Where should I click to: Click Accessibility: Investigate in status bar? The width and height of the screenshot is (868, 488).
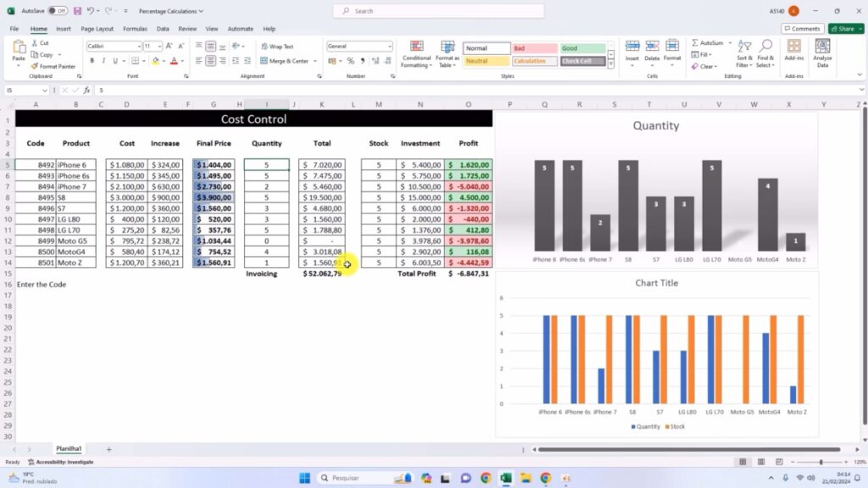click(61, 462)
